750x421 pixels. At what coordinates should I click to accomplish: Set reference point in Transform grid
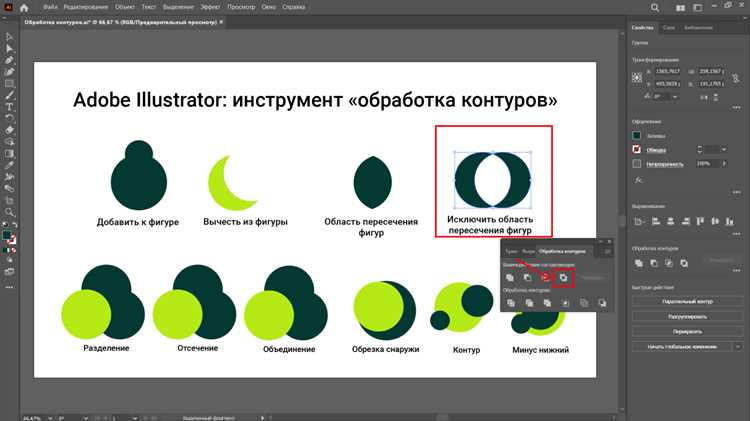tap(637, 78)
